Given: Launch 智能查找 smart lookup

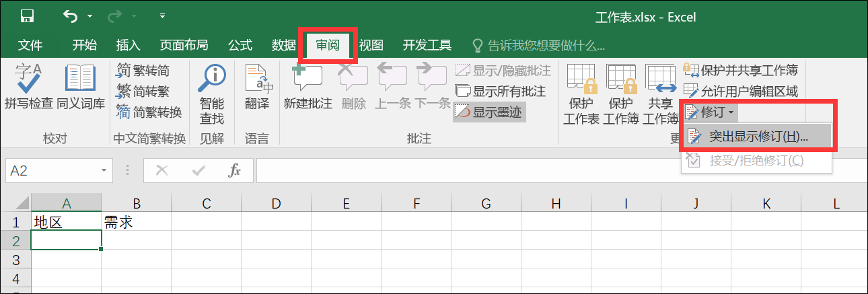Looking at the screenshot, I should coord(212,94).
